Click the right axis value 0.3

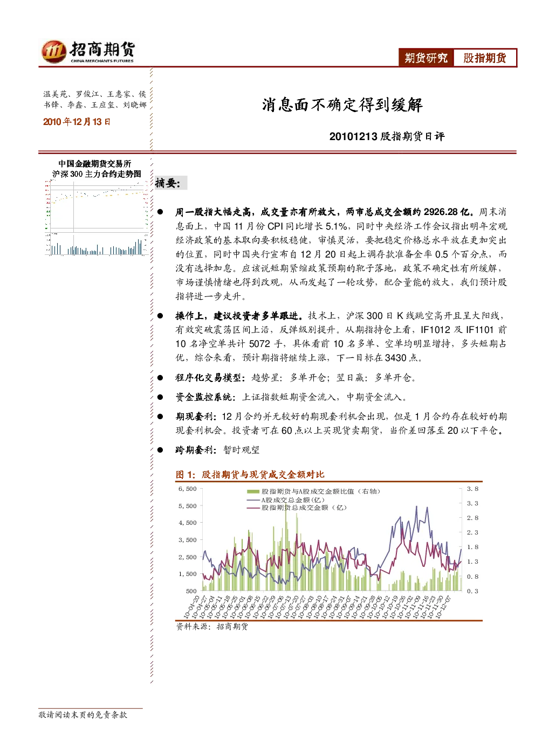(472, 591)
